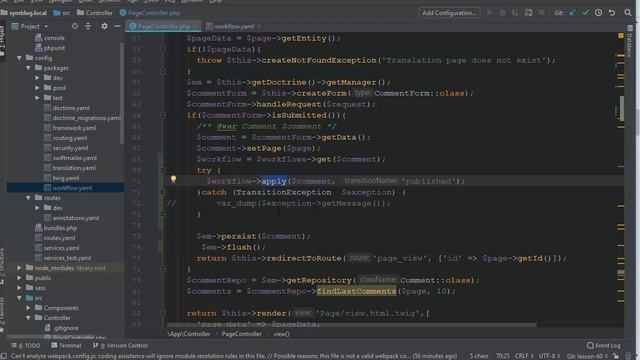The image size is (640, 360).
Task: Click the Controller breadcrumb in navigation bar
Action: [x=95, y=13]
